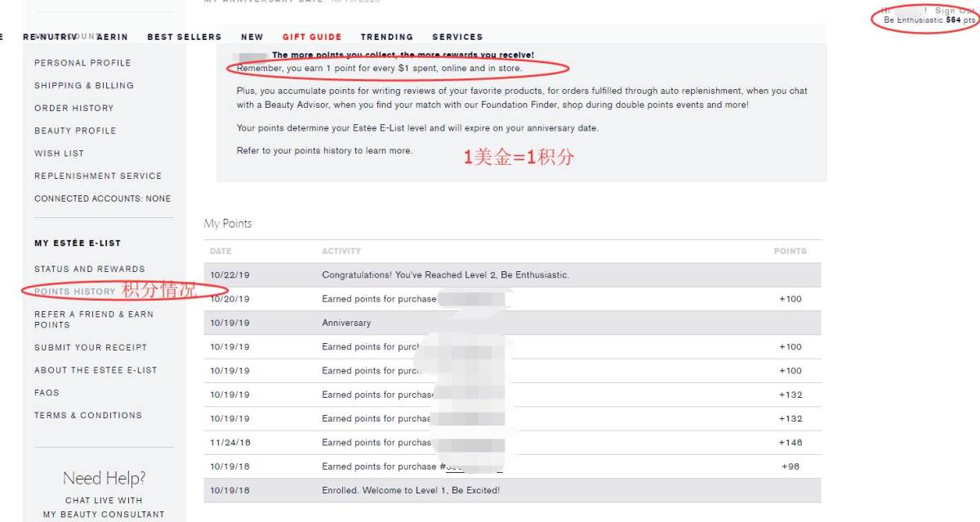Click the +98 points value

coord(792,467)
